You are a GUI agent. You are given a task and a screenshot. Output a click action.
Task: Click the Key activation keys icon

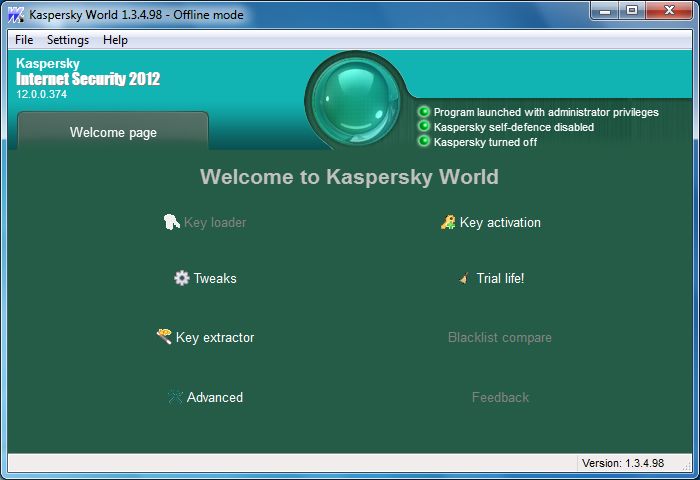click(448, 222)
